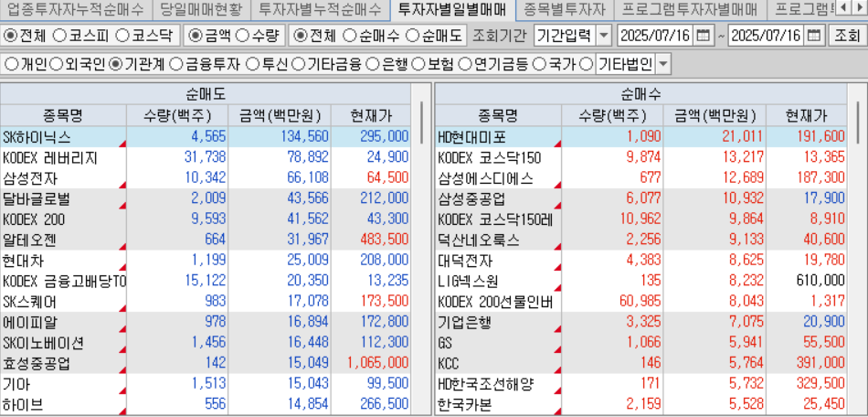This screenshot has height=417, width=868.
Task: Open the start date calendar picker icon
Action: pos(703,36)
